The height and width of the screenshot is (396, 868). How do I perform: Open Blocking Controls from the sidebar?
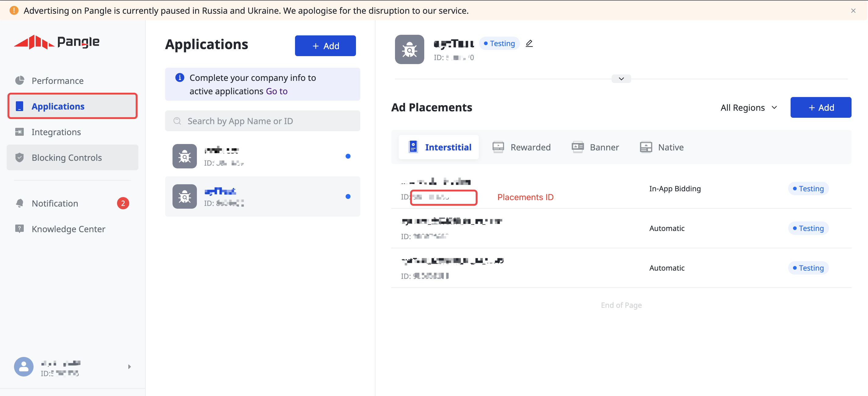point(66,157)
